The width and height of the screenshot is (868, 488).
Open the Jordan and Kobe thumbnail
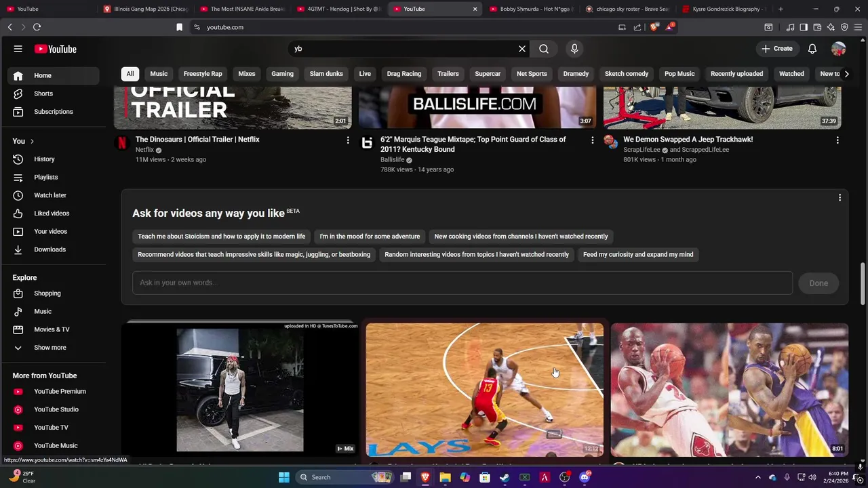pyautogui.click(x=729, y=389)
